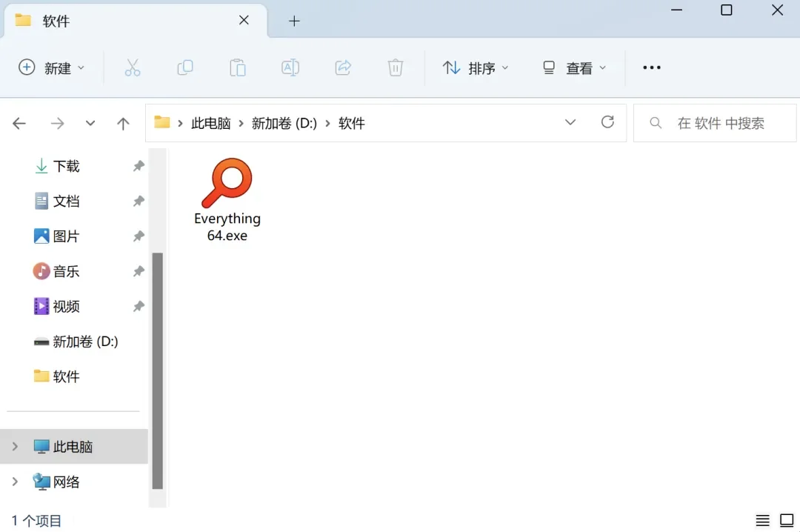Click chevron after 新加卷 (D:) in breadcrumb

click(x=327, y=123)
